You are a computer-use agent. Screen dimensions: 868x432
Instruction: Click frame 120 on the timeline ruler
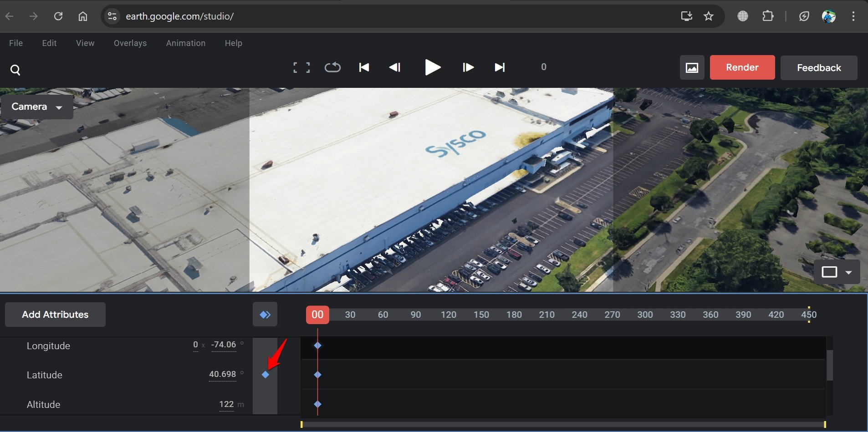point(449,315)
